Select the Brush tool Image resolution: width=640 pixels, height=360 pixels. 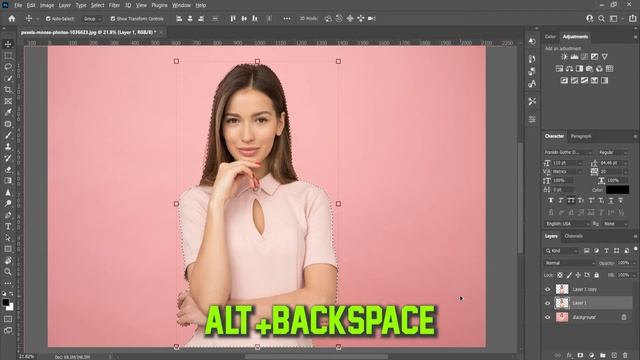8,135
